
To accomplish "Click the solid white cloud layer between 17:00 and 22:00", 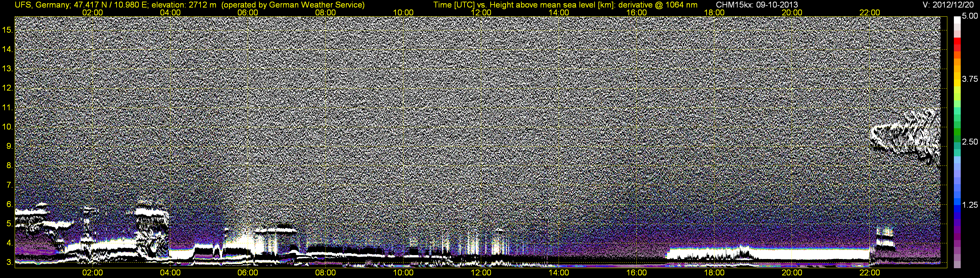I will (768, 253).
